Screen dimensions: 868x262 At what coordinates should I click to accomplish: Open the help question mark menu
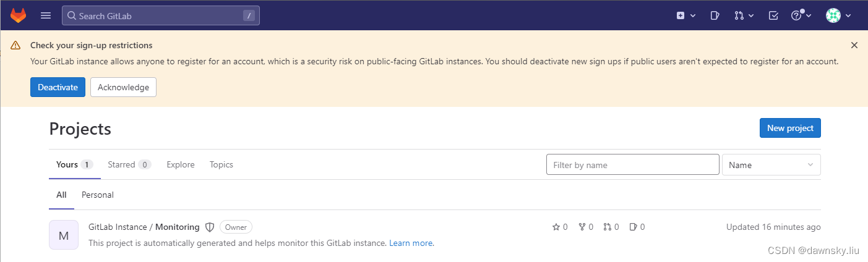801,15
